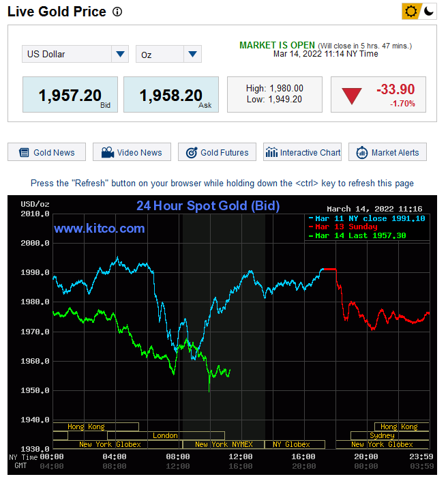Image resolution: width=448 pixels, height=479 pixels.
Task: Click the 1,957.20 Bid price box
Action: click(x=70, y=95)
